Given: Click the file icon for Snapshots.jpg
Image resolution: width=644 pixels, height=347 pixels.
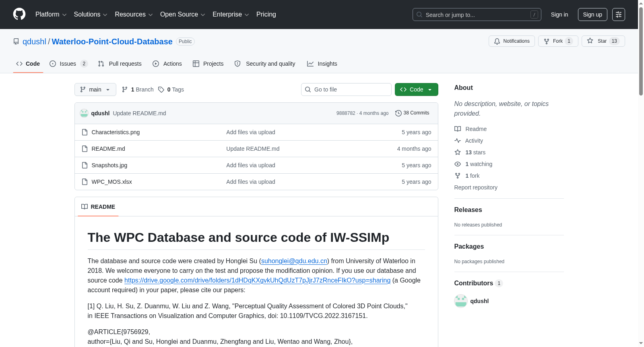Looking at the screenshot, I should tap(85, 165).
